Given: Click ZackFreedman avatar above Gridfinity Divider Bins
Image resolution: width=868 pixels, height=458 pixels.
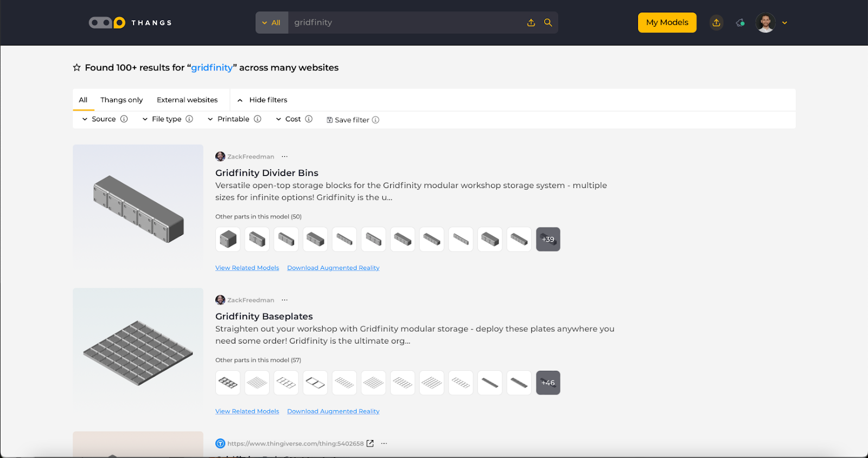Looking at the screenshot, I should pos(220,157).
